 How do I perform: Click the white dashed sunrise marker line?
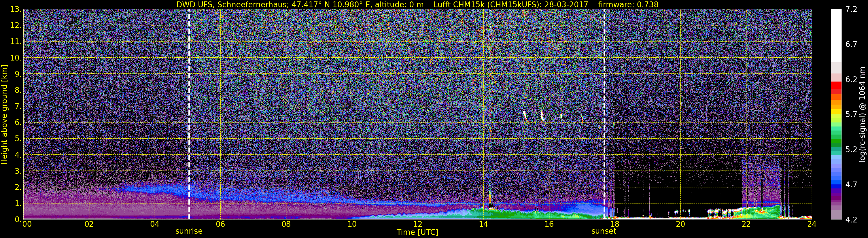[x=189, y=114]
